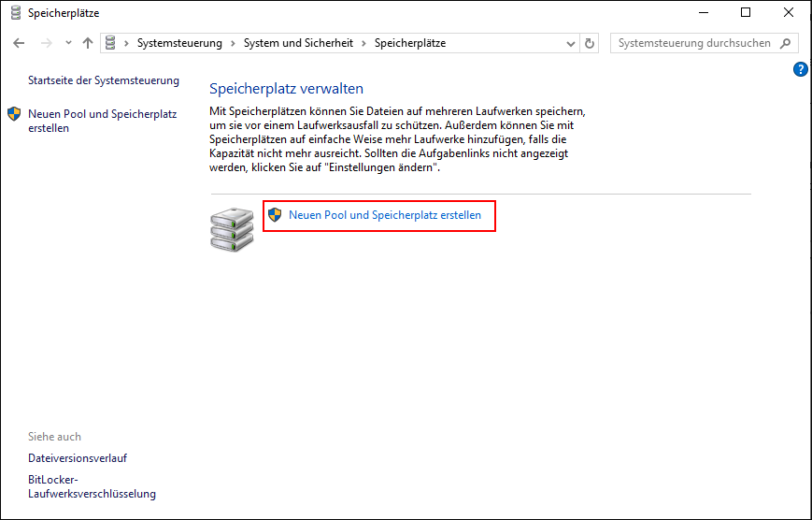Go up one level with up arrow
The width and height of the screenshot is (812, 520).
coord(88,43)
